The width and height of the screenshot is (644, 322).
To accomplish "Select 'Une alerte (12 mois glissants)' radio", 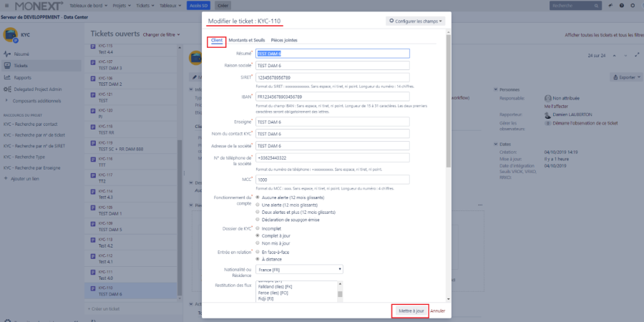I will pyautogui.click(x=258, y=205).
